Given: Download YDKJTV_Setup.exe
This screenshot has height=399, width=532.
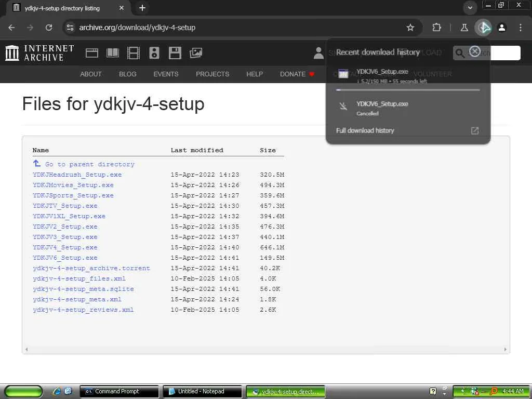Looking at the screenshot, I should click(x=65, y=206).
